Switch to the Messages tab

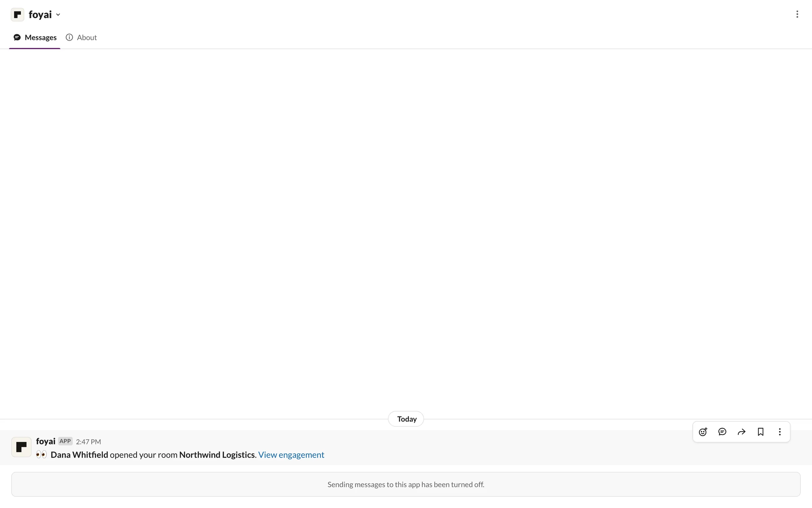[x=35, y=37]
